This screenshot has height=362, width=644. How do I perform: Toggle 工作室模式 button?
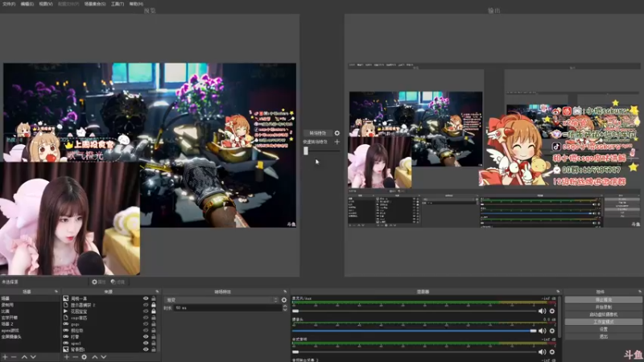(603, 322)
